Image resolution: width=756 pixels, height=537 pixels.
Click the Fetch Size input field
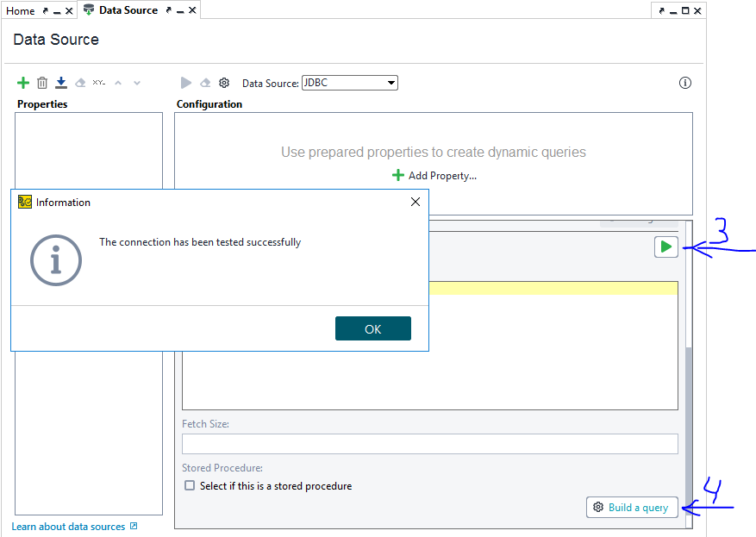429,444
